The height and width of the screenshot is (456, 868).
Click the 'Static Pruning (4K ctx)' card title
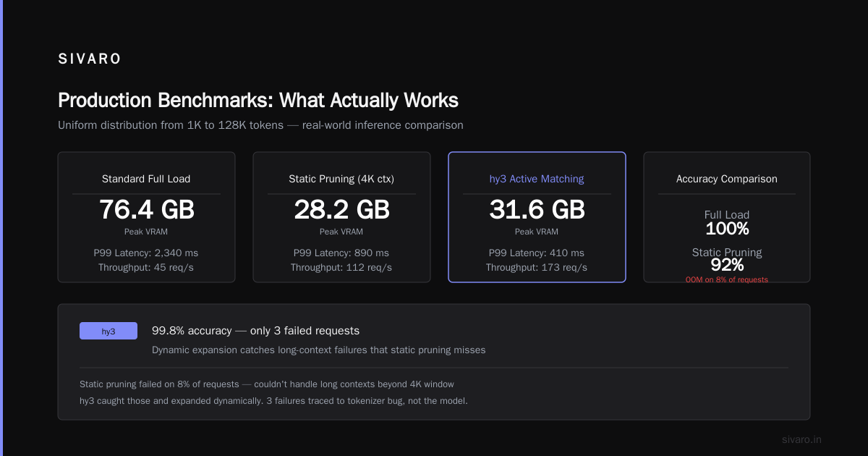[x=341, y=179]
